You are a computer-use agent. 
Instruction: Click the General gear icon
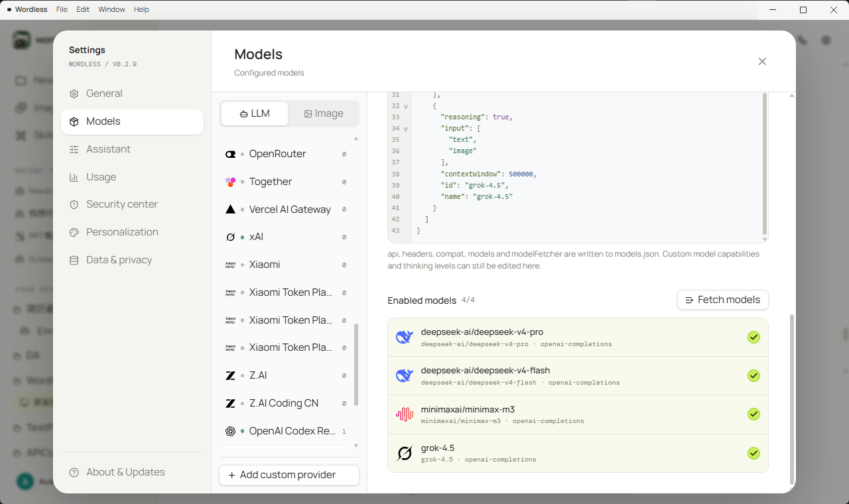click(x=74, y=94)
